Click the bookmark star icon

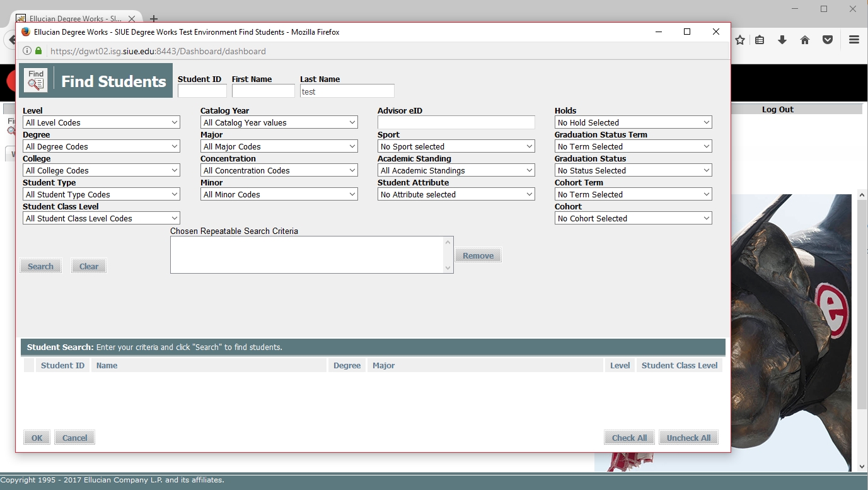(740, 40)
